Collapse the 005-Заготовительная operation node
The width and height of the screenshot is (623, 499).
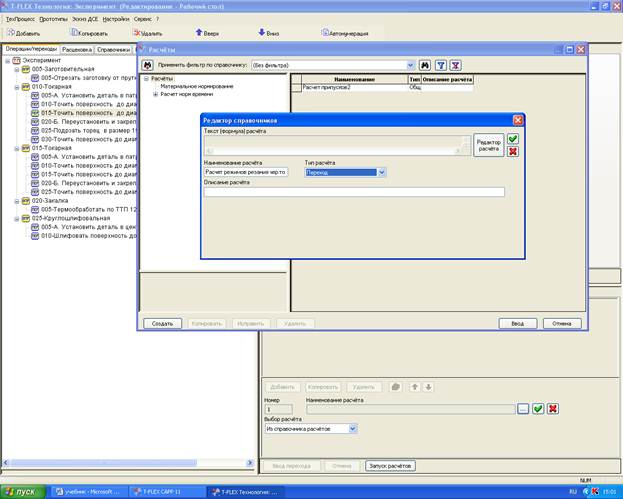(17, 70)
